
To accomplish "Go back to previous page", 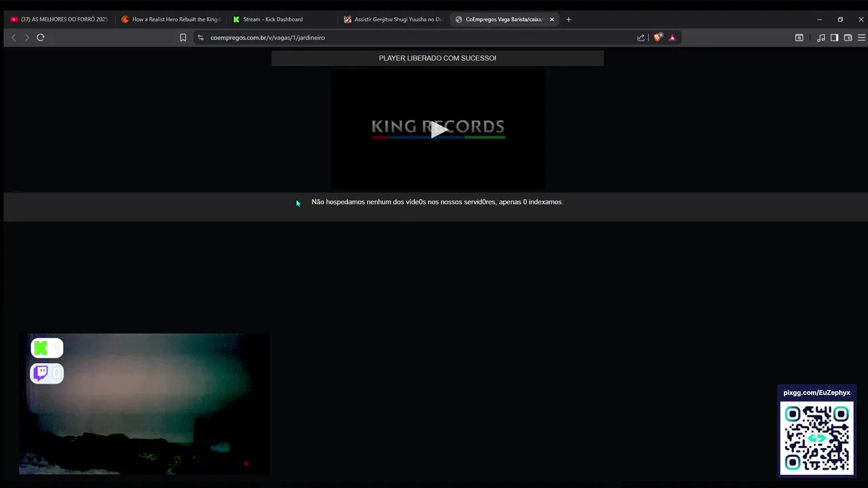I will (x=14, y=37).
